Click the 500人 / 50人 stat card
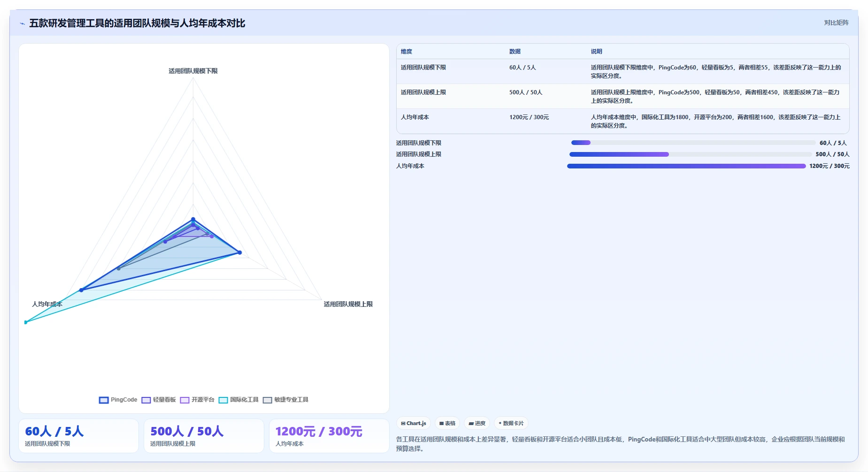The height and width of the screenshot is (472, 868). [204, 436]
